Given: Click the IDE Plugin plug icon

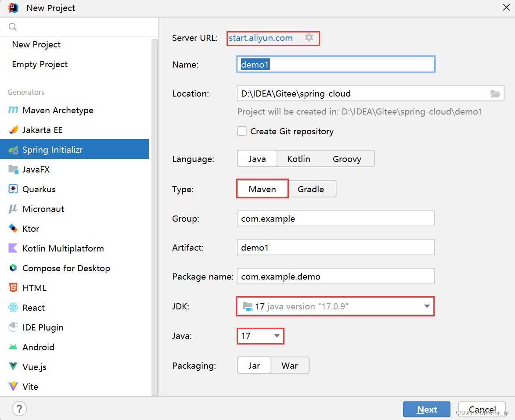Looking at the screenshot, I should coord(13,327).
